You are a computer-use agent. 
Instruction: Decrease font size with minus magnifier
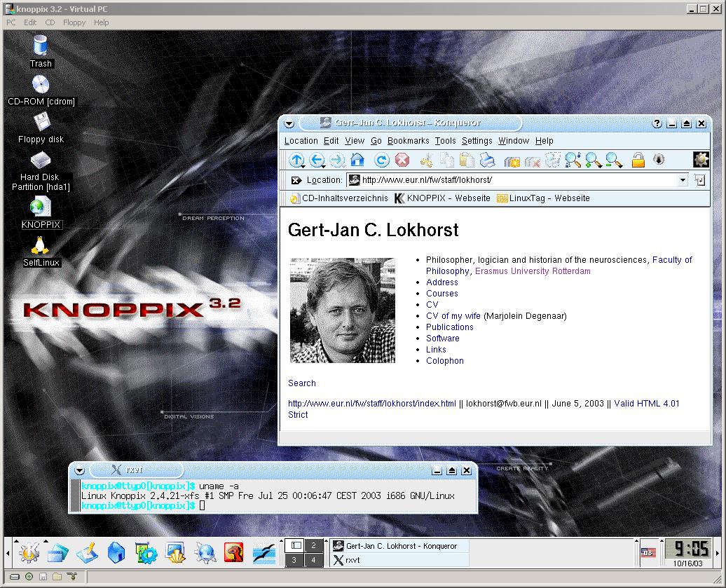pyautogui.click(x=614, y=160)
